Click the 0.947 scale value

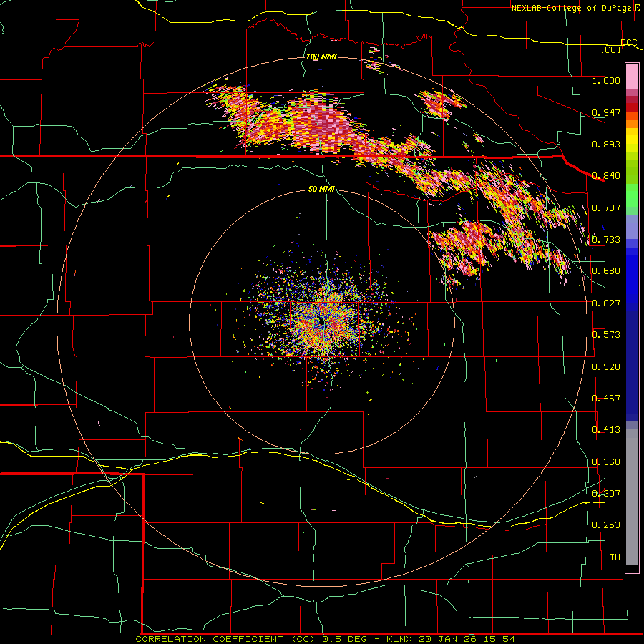[606, 112]
